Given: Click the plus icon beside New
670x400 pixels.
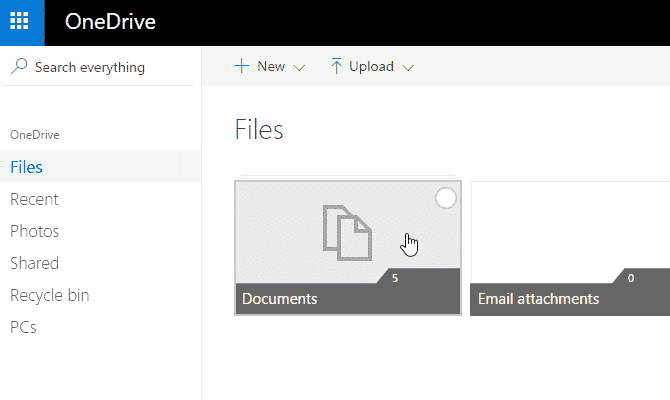Looking at the screenshot, I should [x=241, y=67].
